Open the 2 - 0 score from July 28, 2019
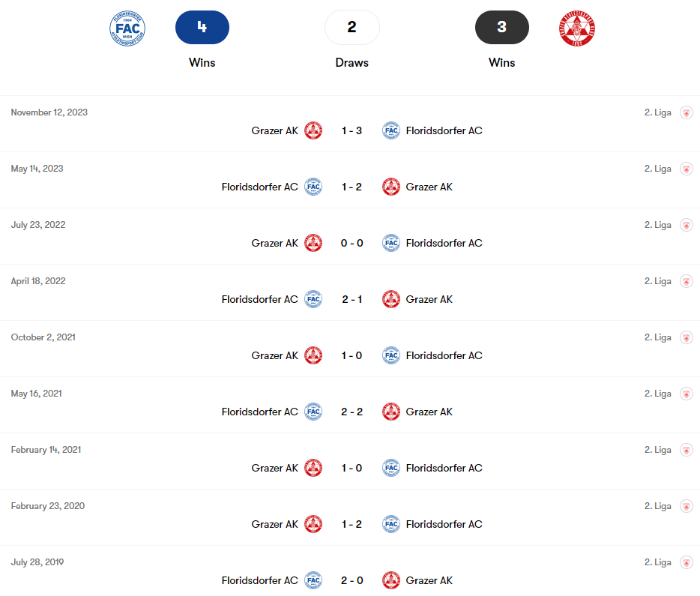The height and width of the screenshot is (596, 700). coord(351,581)
